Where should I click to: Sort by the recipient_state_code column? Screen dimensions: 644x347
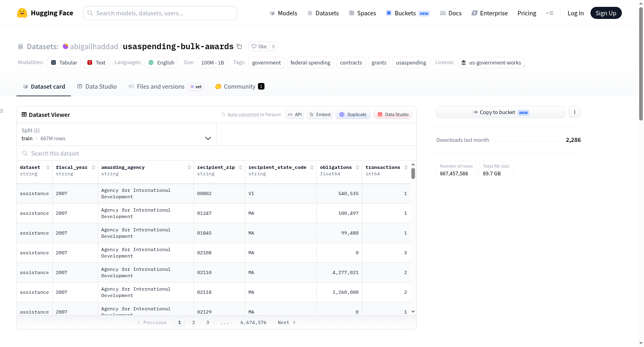pyautogui.click(x=312, y=167)
